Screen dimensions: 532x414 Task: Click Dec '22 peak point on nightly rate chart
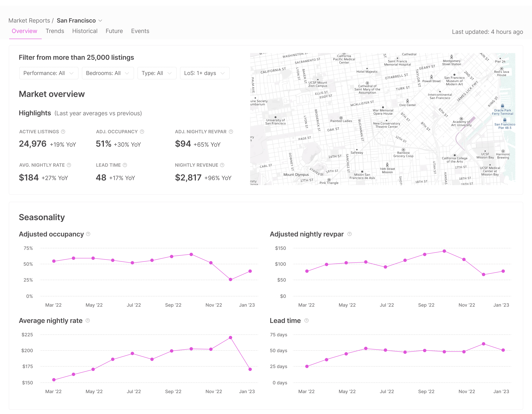tap(231, 338)
